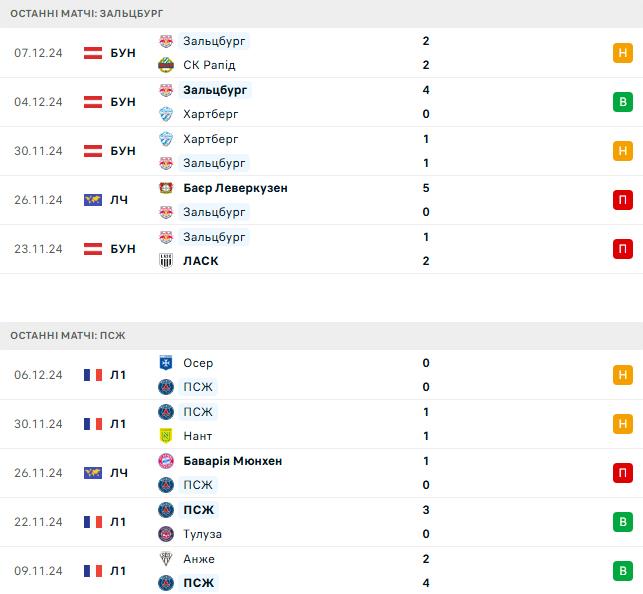Viewport: 643px width, 594px height.
Task: Click the green win badge for ПСЖ vs Тулуза
Action: (622, 522)
